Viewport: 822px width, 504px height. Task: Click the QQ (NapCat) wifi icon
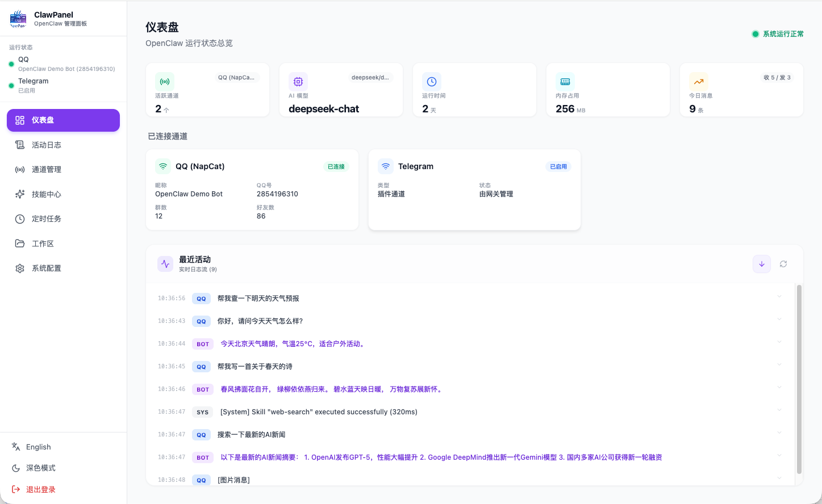[x=163, y=166]
